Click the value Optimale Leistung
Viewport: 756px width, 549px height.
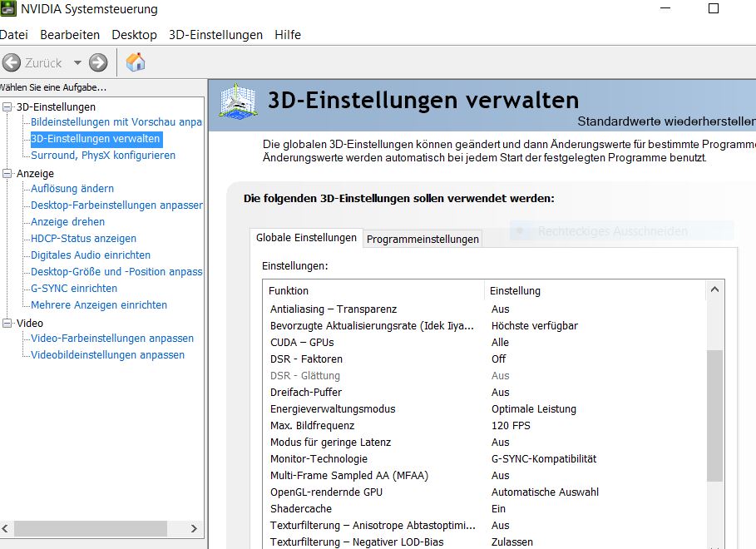pyautogui.click(x=534, y=409)
